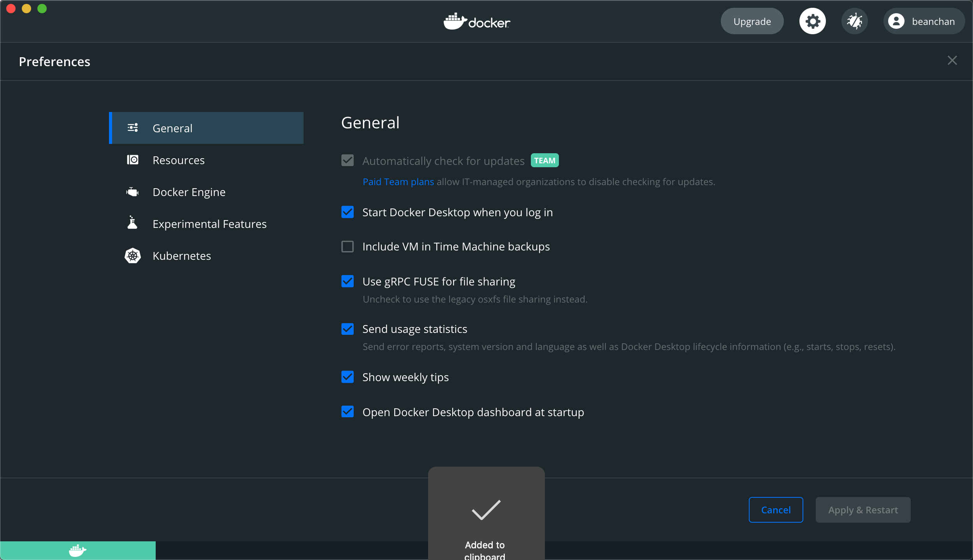The width and height of the screenshot is (973, 560).
Task: Enable Include VM in Time Machine backups
Action: (x=347, y=246)
